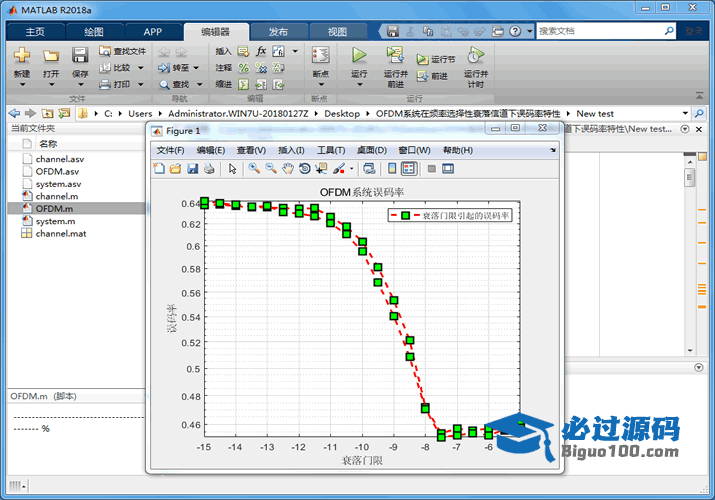Open the View (视图) tab
Screen dimensions: 715x500
(337, 32)
